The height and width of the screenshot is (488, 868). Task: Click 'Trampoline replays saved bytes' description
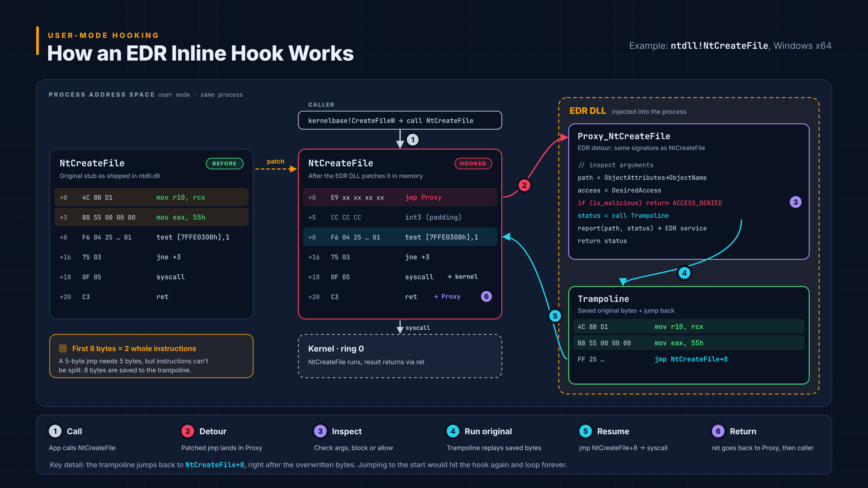click(x=494, y=448)
